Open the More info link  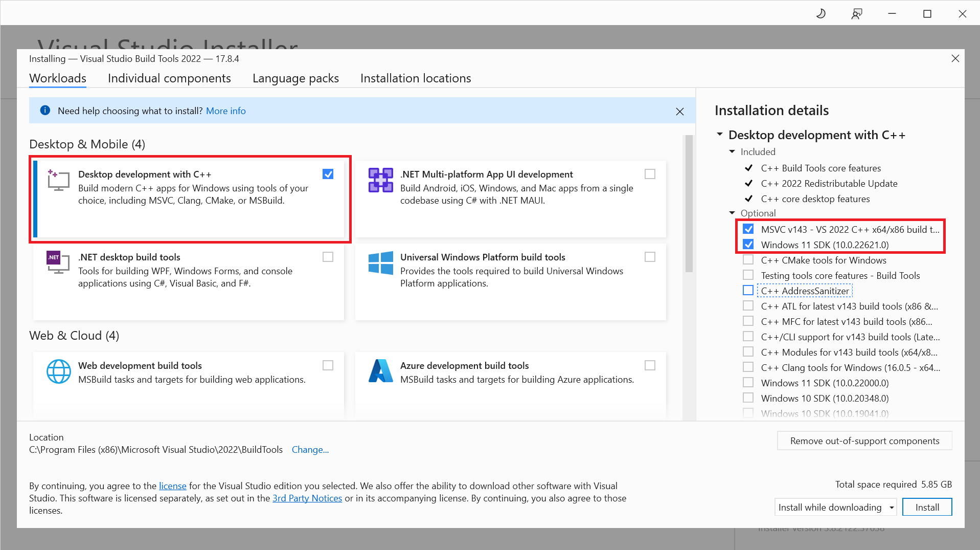pos(226,111)
